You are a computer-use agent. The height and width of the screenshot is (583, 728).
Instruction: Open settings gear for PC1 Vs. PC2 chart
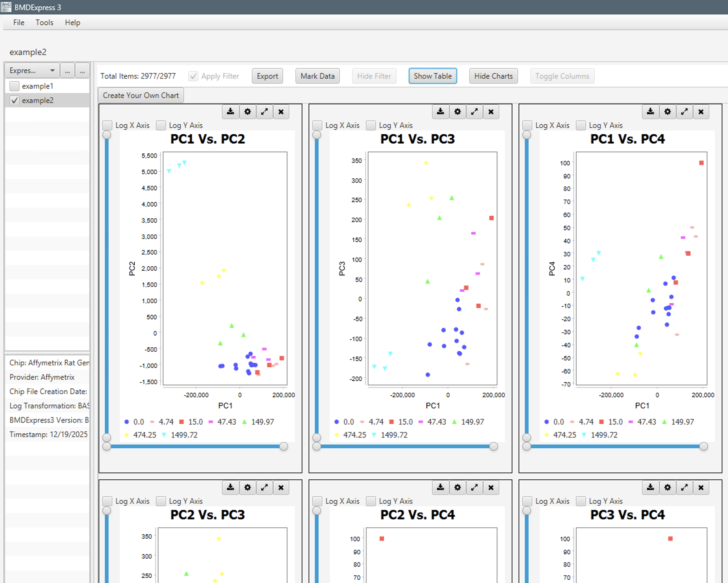pos(247,112)
